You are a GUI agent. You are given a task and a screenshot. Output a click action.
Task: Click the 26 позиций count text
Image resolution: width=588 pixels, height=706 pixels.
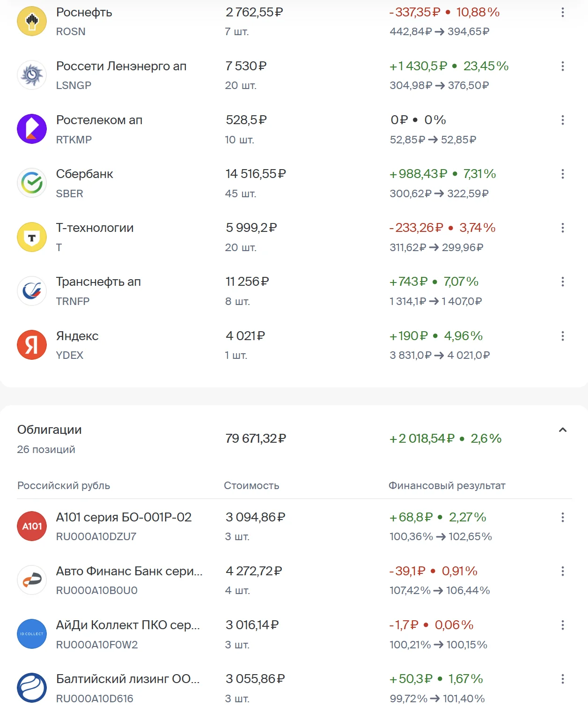[46, 449]
